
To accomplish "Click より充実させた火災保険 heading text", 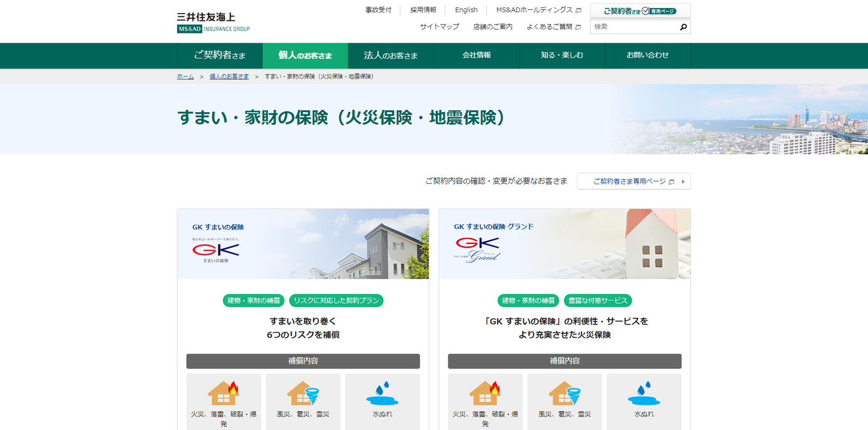I will 564,335.
